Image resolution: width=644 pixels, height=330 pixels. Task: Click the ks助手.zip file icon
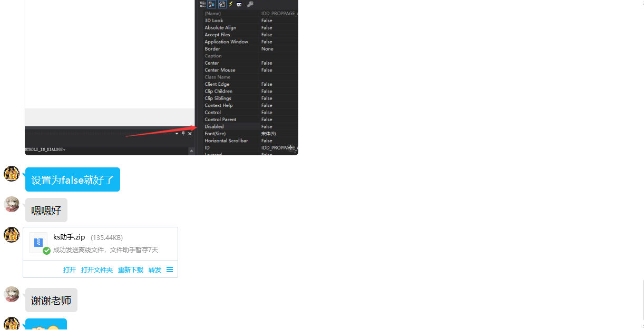(x=38, y=243)
